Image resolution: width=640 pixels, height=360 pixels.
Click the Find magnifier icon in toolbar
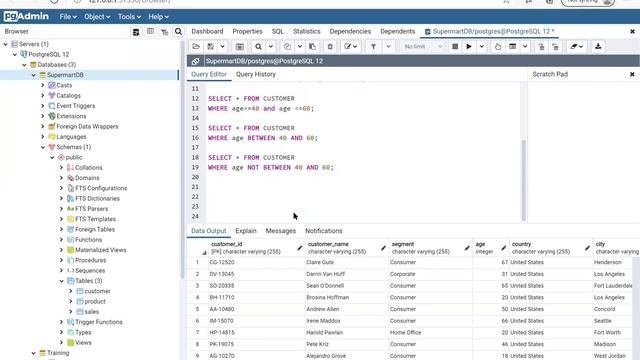pos(258,47)
